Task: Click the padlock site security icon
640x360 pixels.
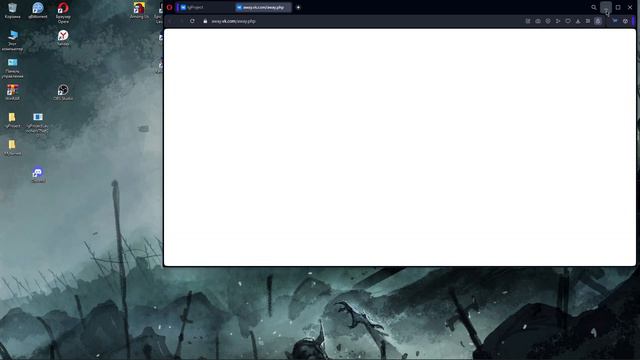Action: click(205, 21)
